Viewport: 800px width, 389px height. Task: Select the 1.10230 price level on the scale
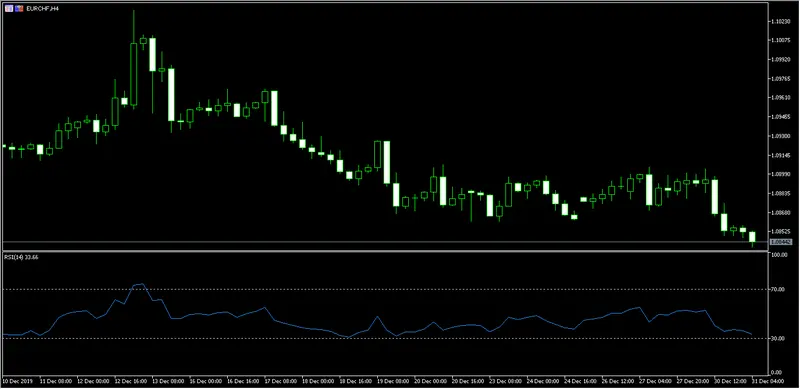tap(781, 21)
